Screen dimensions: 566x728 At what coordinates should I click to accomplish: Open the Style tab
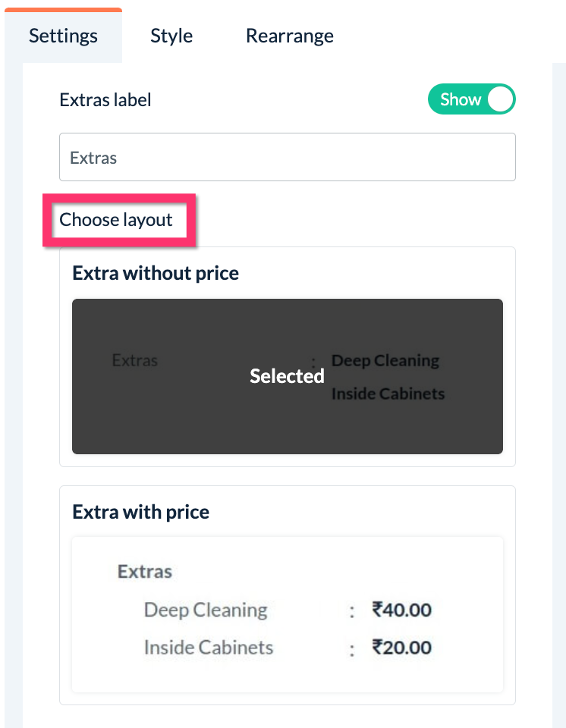(x=171, y=36)
